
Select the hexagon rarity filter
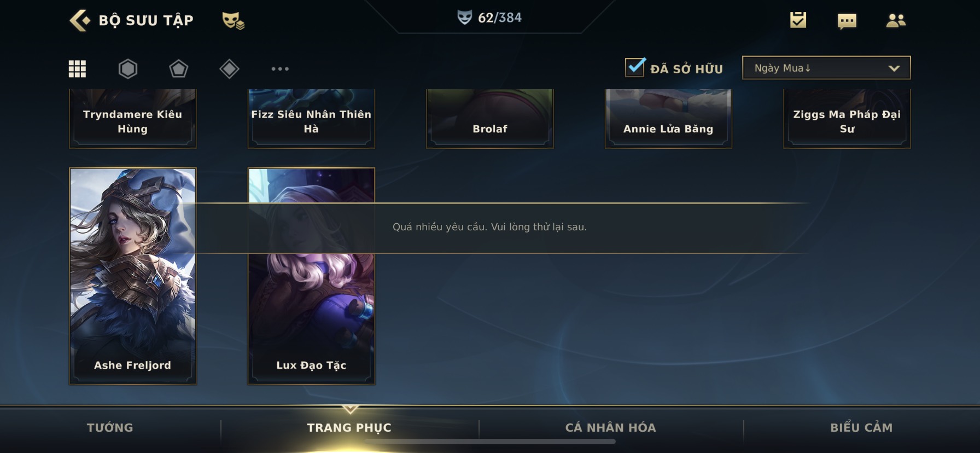[x=128, y=69]
